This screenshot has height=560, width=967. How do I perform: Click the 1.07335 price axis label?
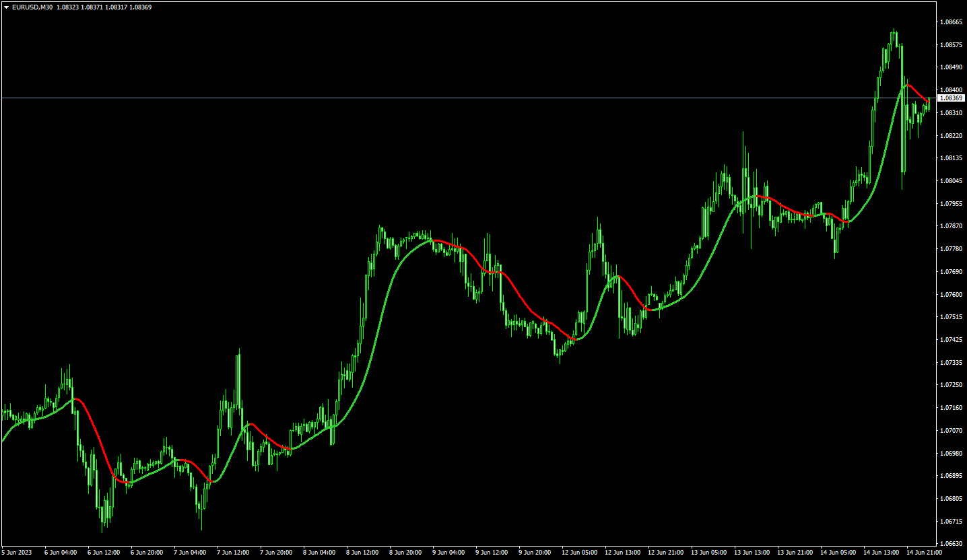coord(951,362)
